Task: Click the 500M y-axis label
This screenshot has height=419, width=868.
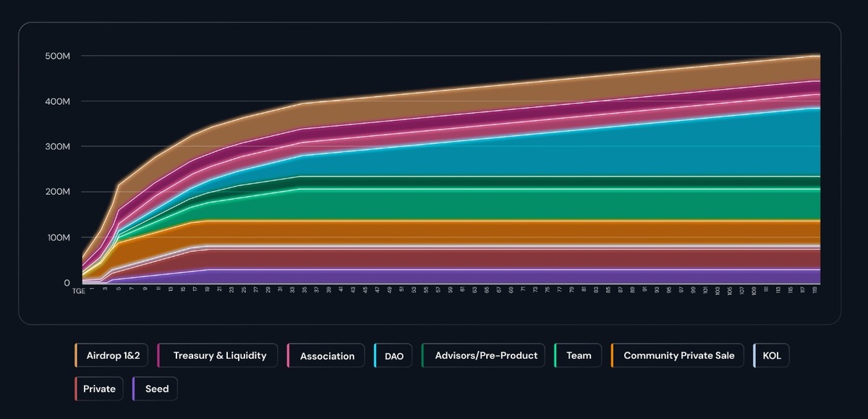Action: [x=56, y=56]
